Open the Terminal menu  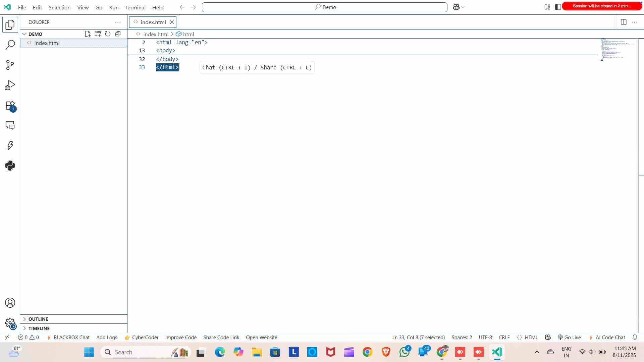pyautogui.click(x=135, y=7)
